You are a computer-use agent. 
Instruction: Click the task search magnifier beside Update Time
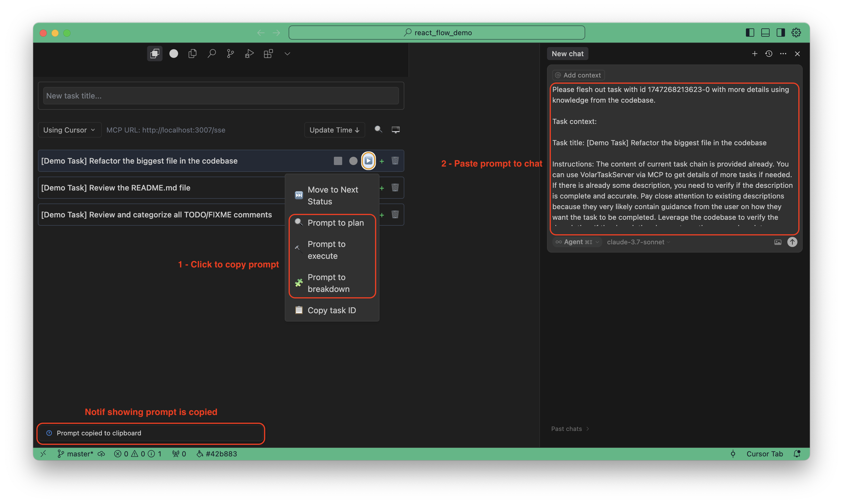coord(378,129)
